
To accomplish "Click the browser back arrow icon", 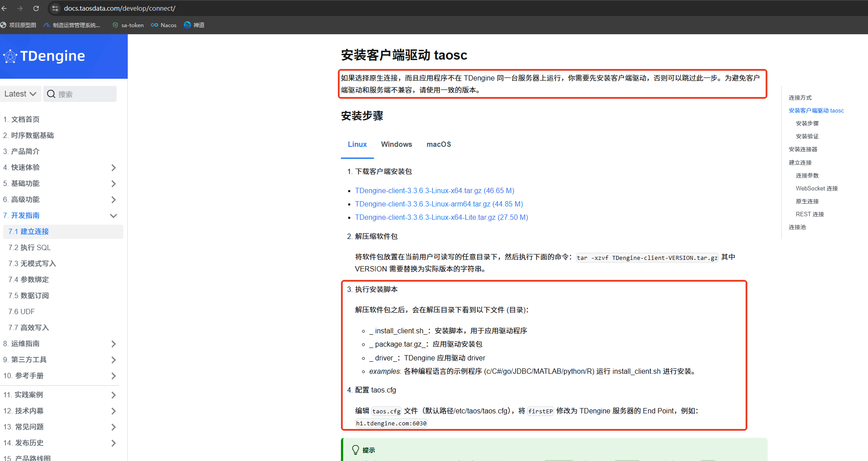I will pyautogui.click(x=4, y=8).
